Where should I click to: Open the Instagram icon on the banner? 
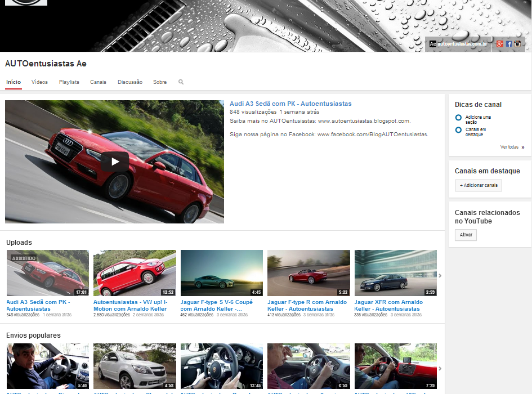(517, 44)
